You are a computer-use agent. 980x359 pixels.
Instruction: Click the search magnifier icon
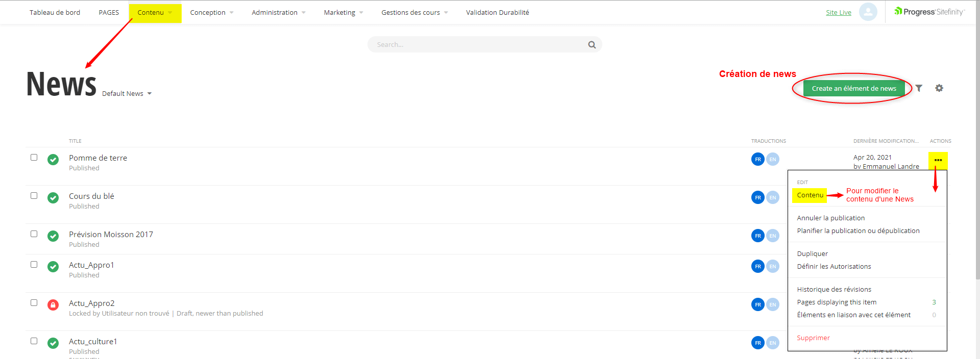(x=592, y=45)
